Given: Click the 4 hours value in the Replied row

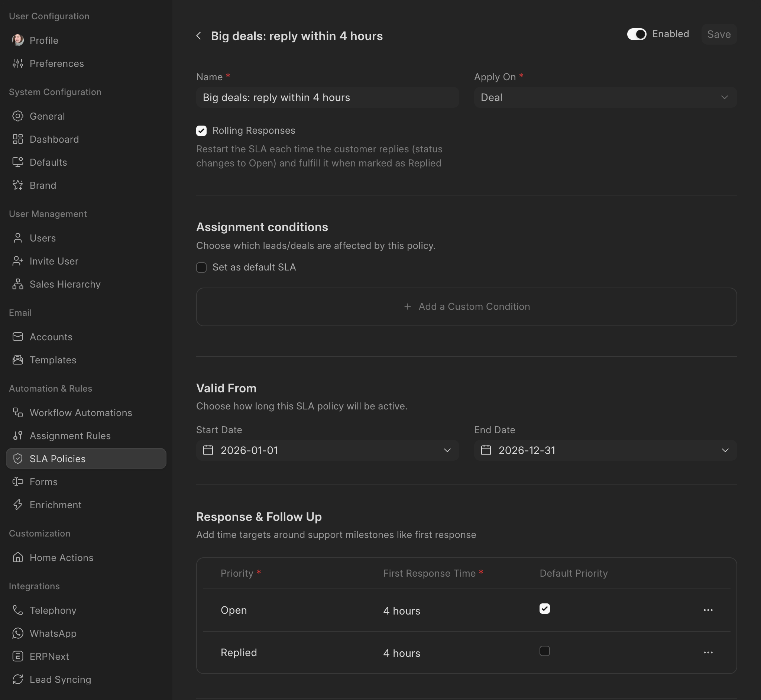Looking at the screenshot, I should coord(402,653).
